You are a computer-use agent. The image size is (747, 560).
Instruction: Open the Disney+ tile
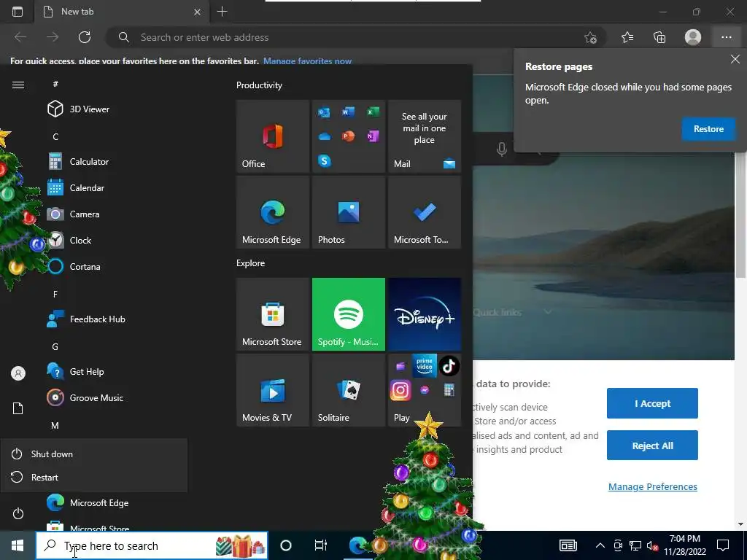(424, 314)
